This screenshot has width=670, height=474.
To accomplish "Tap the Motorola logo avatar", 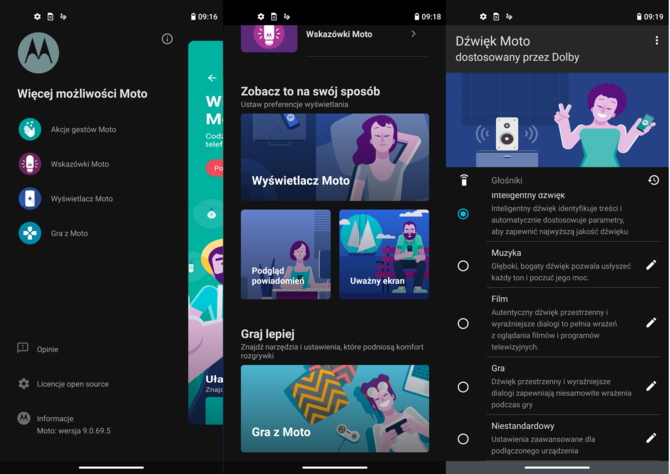I will [38, 53].
